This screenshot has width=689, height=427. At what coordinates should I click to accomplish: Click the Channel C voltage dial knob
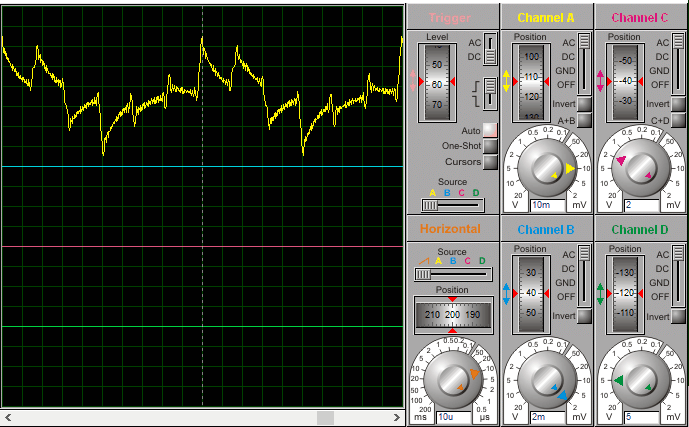coord(638,168)
